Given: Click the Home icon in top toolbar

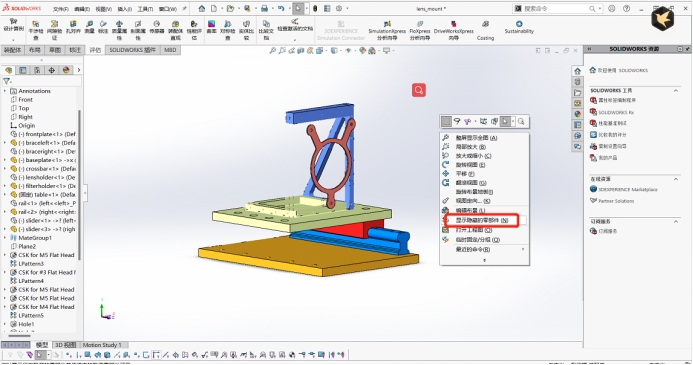Looking at the screenshot, I should [202, 8].
